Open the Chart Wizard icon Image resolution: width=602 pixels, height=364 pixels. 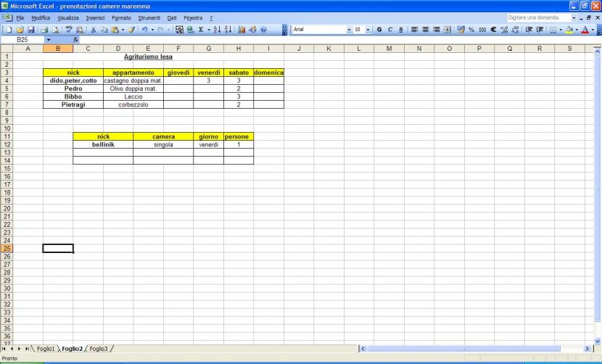pos(242,30)
